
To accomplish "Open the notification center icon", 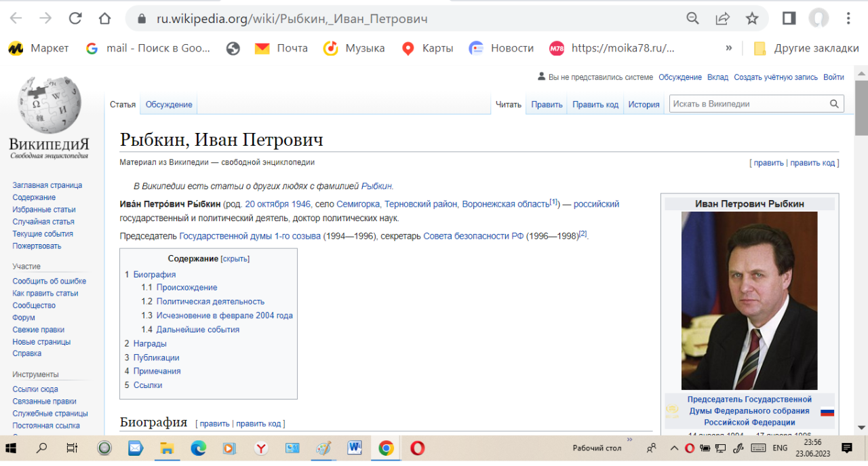I will (x=846, y=448).
